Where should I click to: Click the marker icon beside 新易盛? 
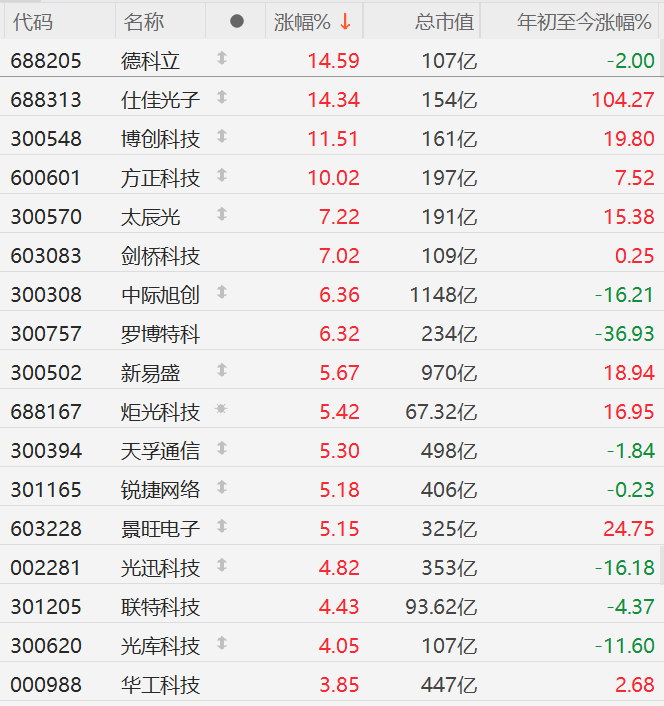221,370
